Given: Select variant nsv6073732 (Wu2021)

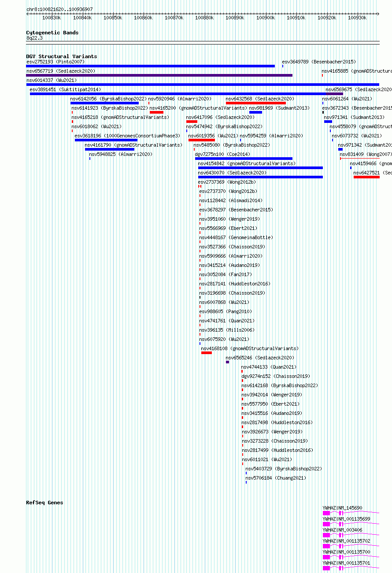Looking at the screenshot, I should pyautogui.click(x=357, y=136).
